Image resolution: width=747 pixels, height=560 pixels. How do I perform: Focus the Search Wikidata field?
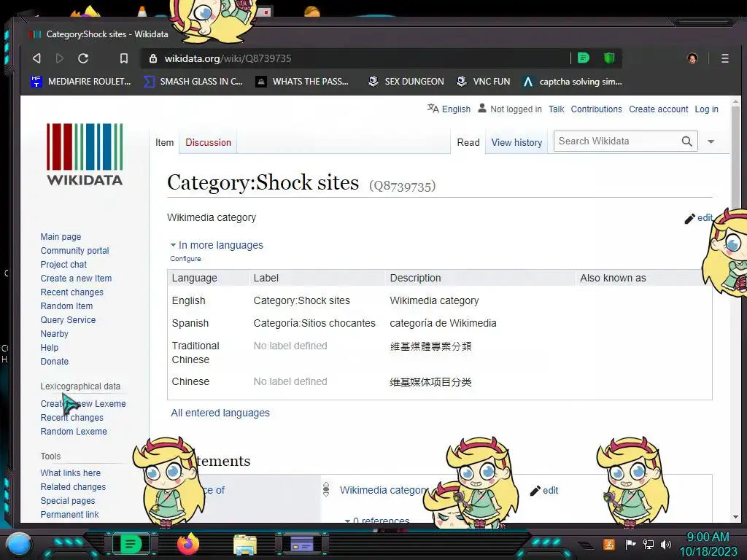(x=617, y=141)
